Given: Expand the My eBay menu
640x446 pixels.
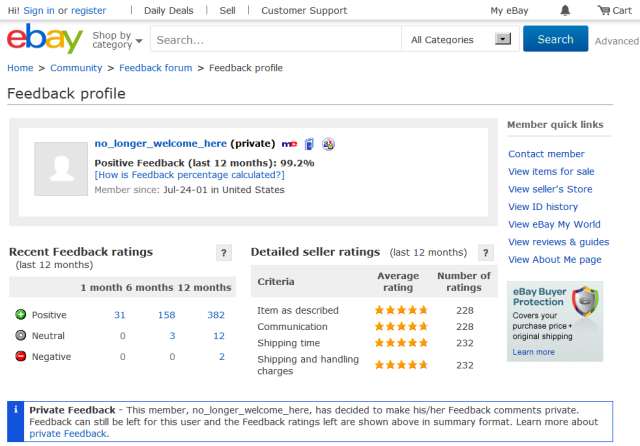Looking at the screenshot, I should click(510, 11).
